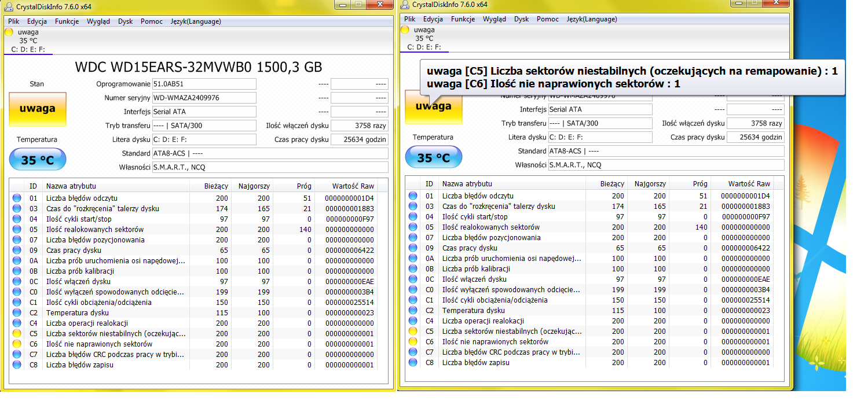Click Litera dysku field in right window
This screenshot has width=868, height=405.
click(600, 137)
